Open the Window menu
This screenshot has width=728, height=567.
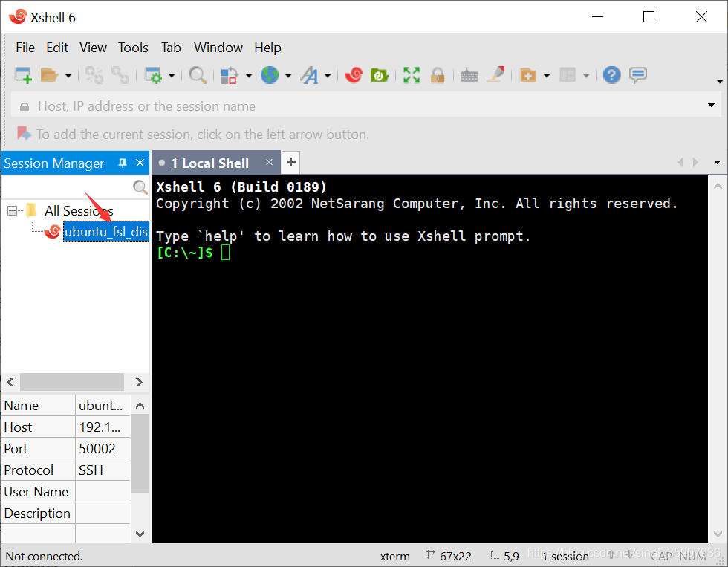[218, 48]
